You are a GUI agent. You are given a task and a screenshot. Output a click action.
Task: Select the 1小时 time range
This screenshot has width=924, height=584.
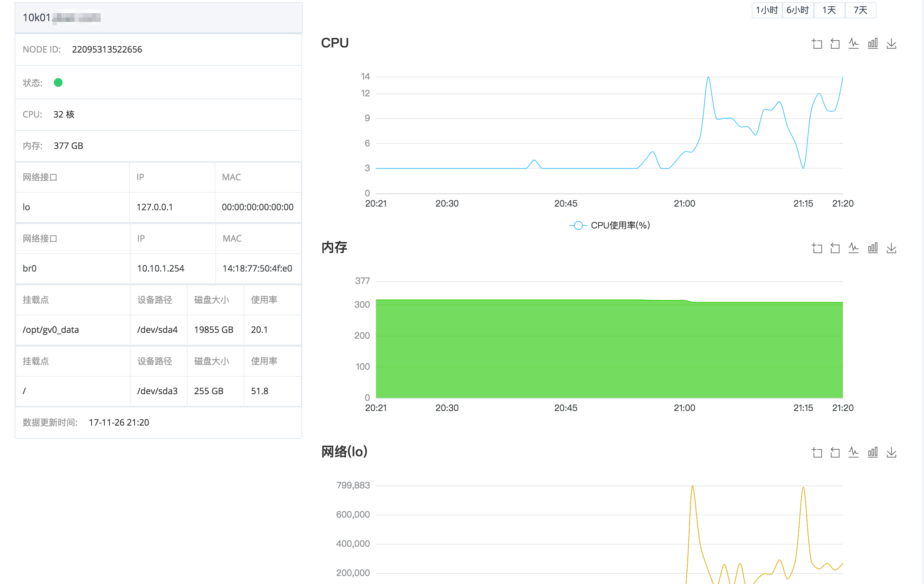click(x=767, y=10)
